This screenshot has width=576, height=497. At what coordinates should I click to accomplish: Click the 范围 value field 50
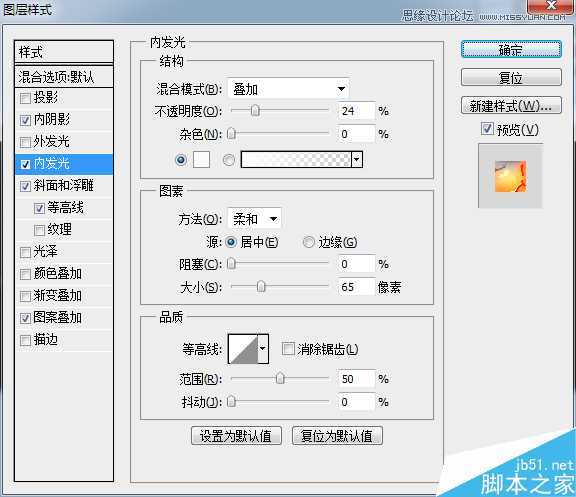[356, 379]
